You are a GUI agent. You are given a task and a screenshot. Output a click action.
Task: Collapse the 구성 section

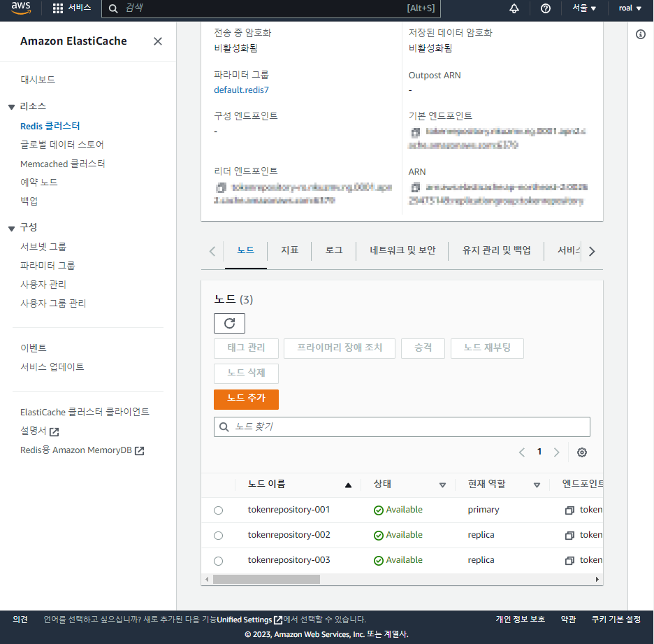pyautogui.click(x=11, y=228)
